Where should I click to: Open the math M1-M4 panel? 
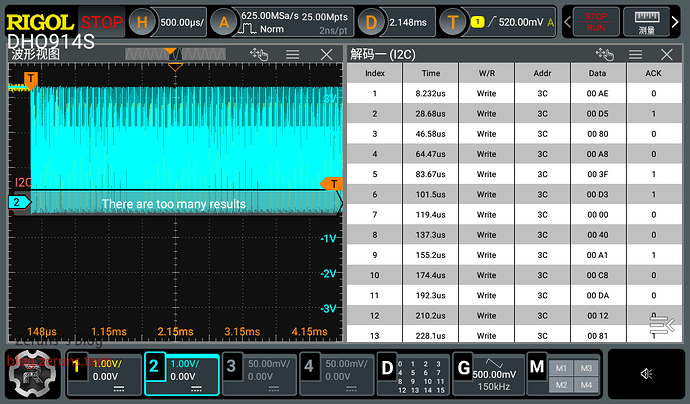[x=562, y=373]
